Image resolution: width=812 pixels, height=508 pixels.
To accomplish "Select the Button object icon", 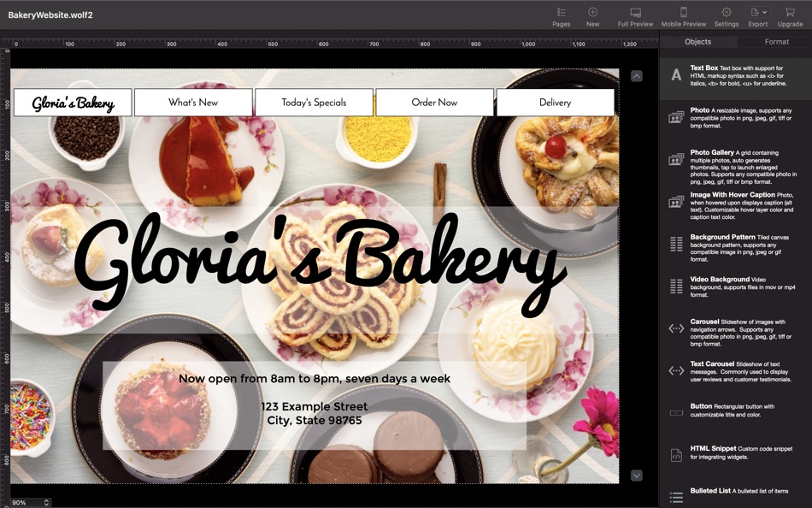I will (x=676, y=413).
